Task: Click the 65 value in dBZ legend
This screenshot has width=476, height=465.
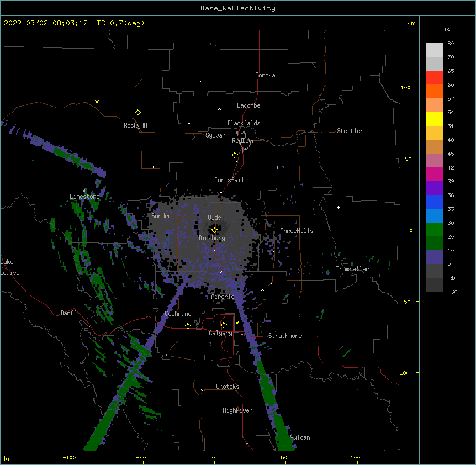Action: 451,71
